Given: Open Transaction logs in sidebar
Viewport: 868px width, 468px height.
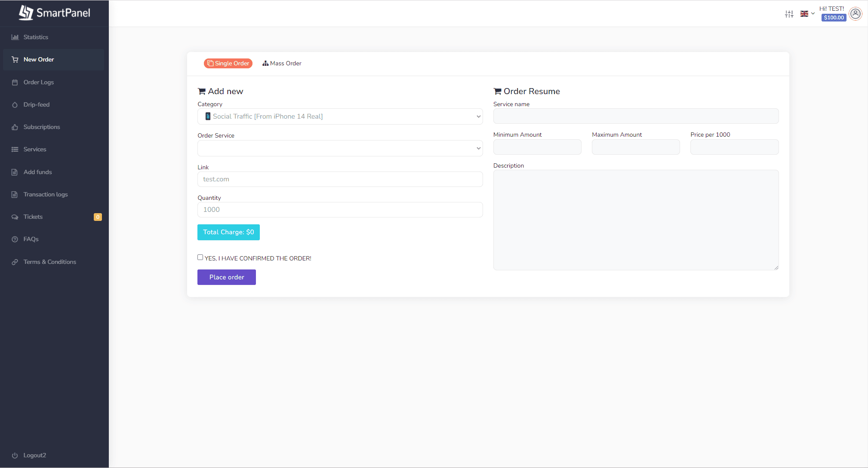Looking at the screenshot, I should point(46,195).
